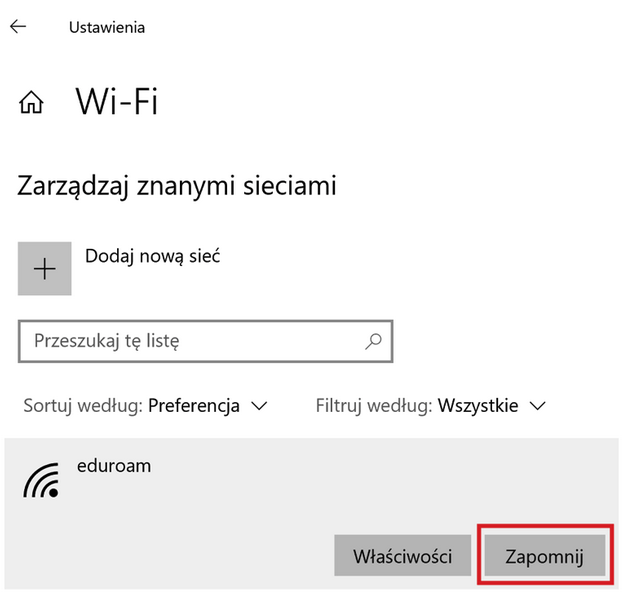Open Właściwości for eduroam

pos(403,555)
